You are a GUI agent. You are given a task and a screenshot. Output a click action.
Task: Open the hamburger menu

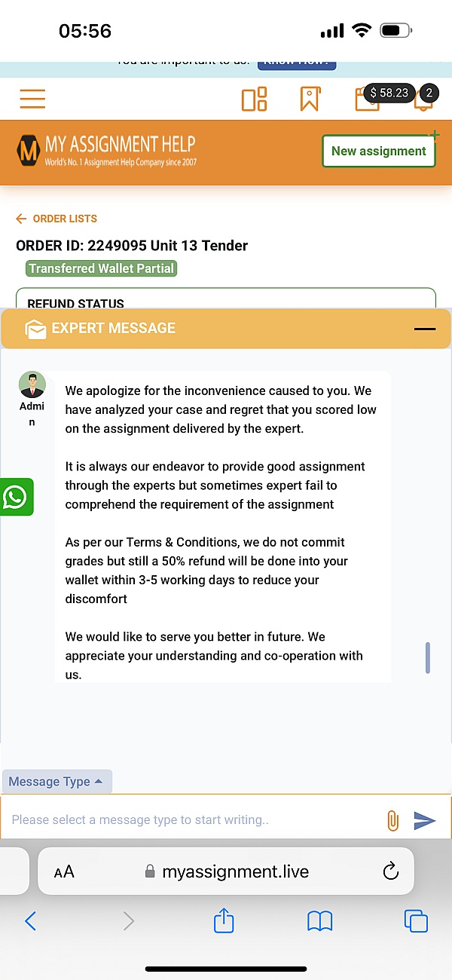tap(32, 99)
